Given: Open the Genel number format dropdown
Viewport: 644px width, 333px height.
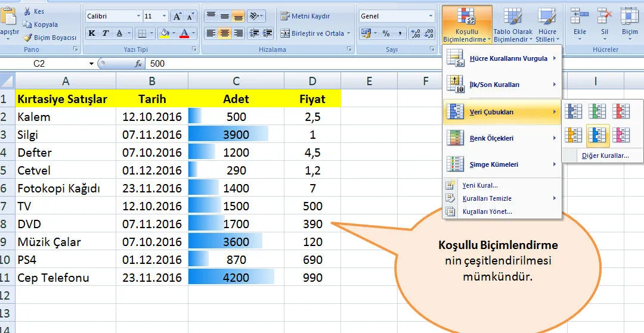Looking at the screenshot, I should pyautogui.click(x=431, y=16).
